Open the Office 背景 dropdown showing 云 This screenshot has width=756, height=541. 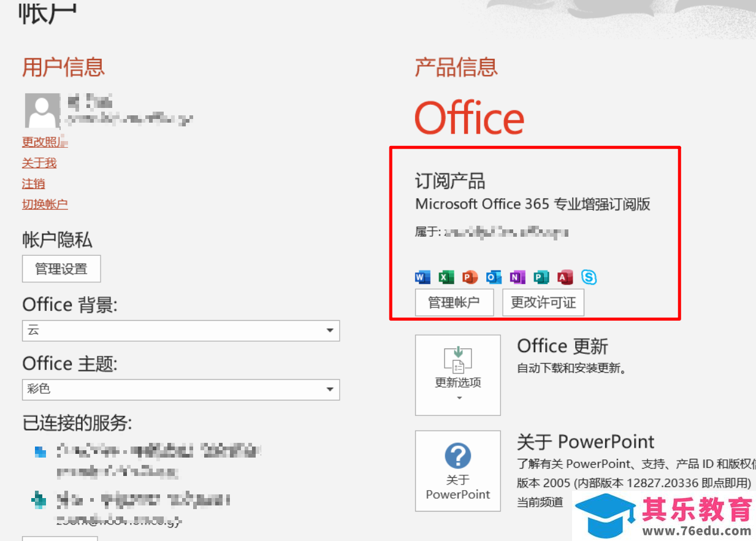click(x=181, y=331)
